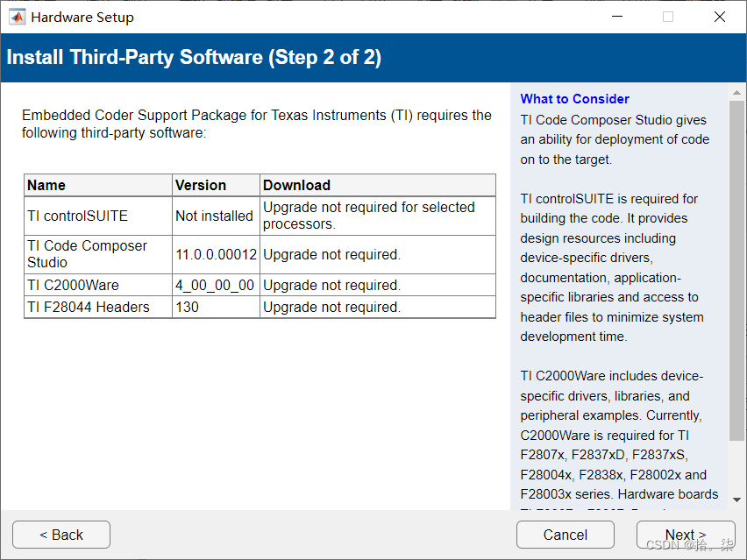Proceed with the Next button
Screen dimensions: 747x560
pos(686,535)
